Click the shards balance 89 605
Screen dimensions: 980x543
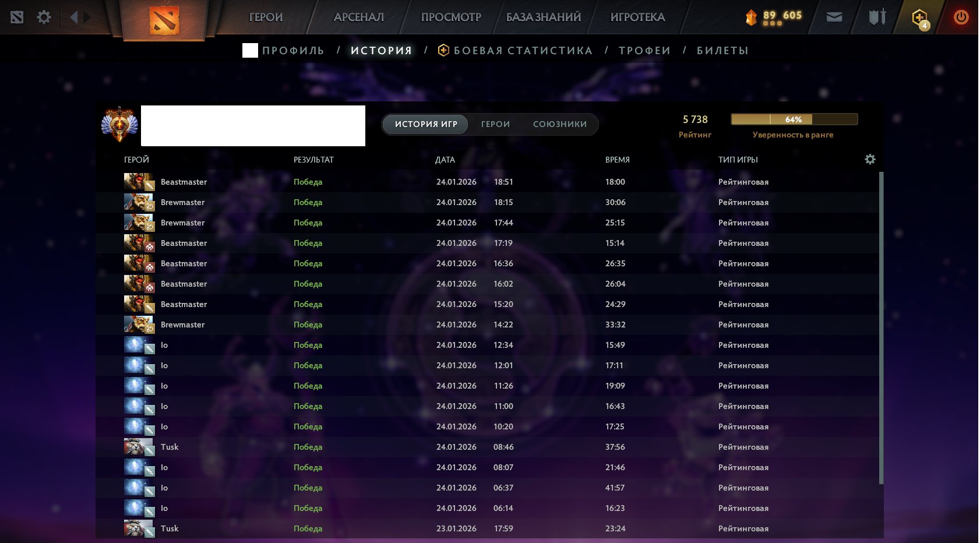click(x=781, y=16)
